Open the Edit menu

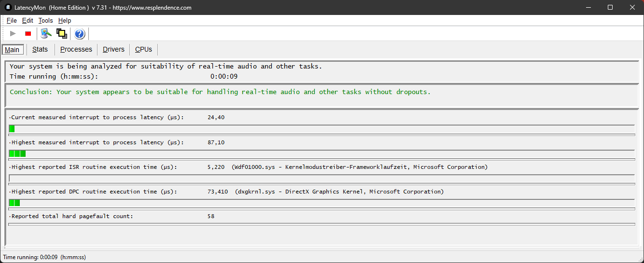point(28,20)
